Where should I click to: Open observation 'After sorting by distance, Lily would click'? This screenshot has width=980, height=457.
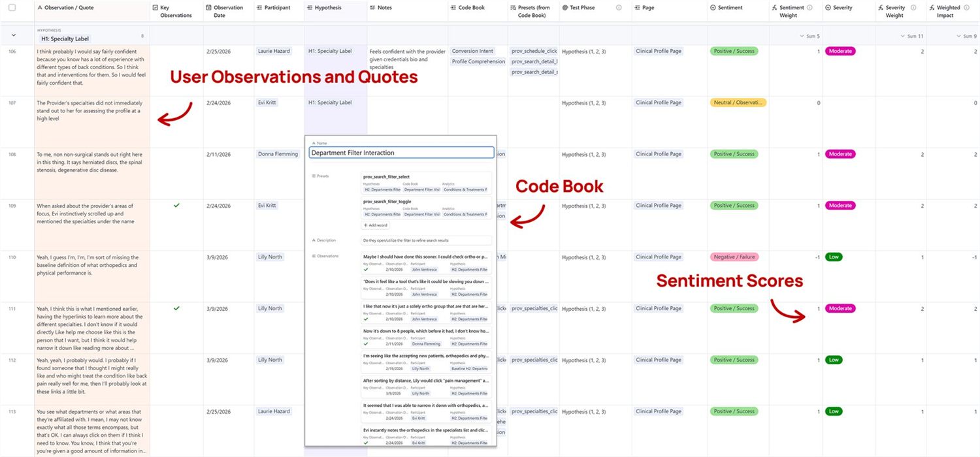tap(426, 386)
